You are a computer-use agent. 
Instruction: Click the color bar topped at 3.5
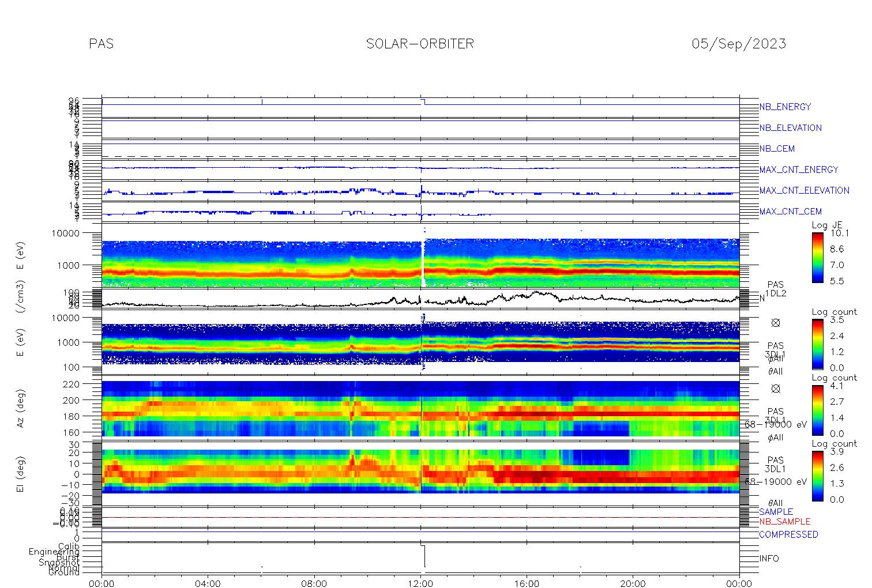pos(817,344)
